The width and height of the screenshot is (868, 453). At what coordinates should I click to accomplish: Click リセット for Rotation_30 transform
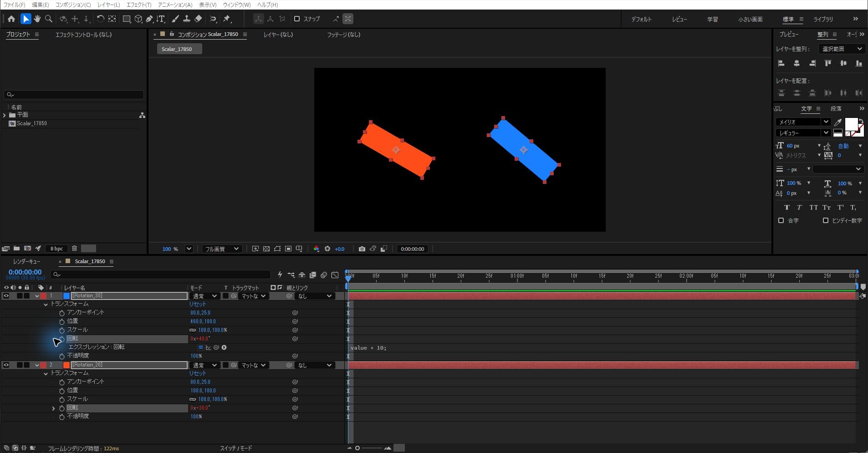(198, 304)
